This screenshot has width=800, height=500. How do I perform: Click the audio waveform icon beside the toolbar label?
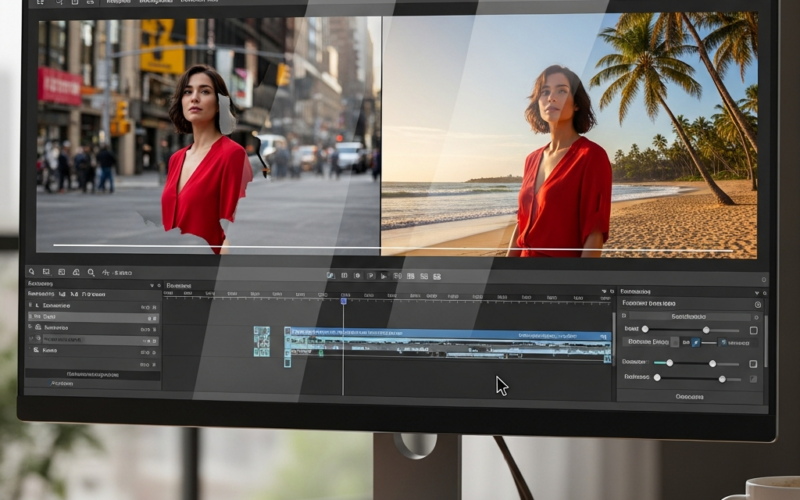point(106,272)
